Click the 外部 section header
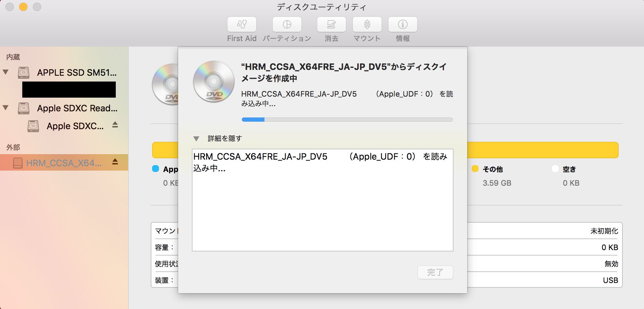 tap(13, 147)
